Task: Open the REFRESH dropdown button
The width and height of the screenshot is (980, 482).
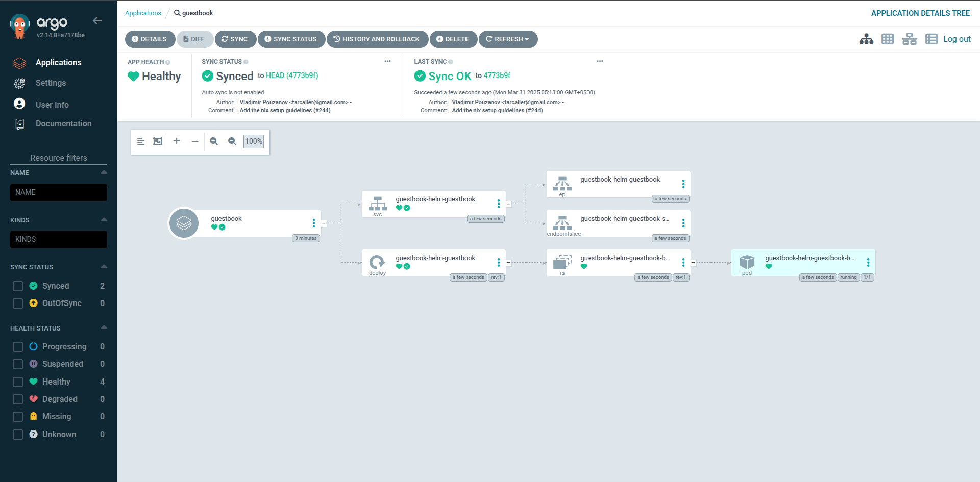Action: 507,39
